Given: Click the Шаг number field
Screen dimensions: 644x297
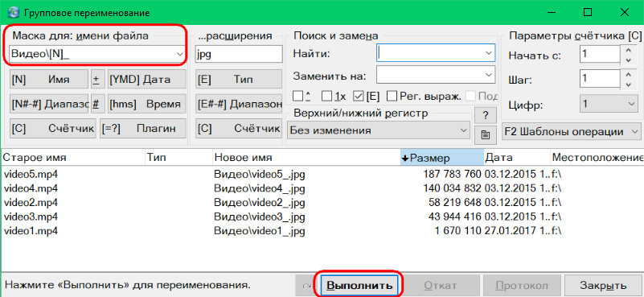Looking at the screenshot, I should tap(600, 79).
